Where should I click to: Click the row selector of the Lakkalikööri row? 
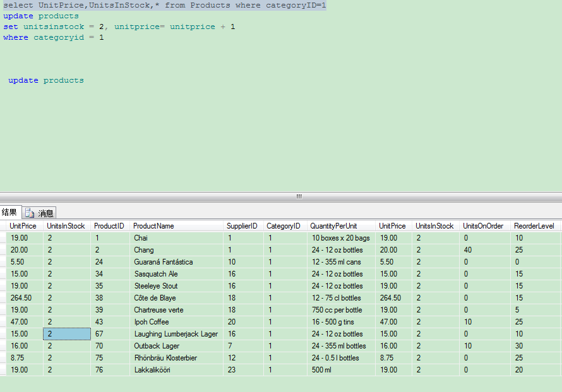3,370
